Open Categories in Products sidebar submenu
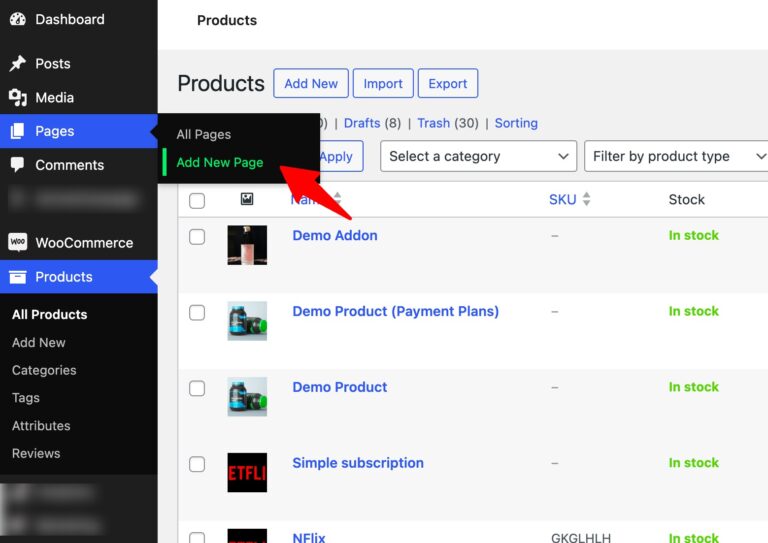This screenshot has height=543, width=768. (x=44, y=370)
